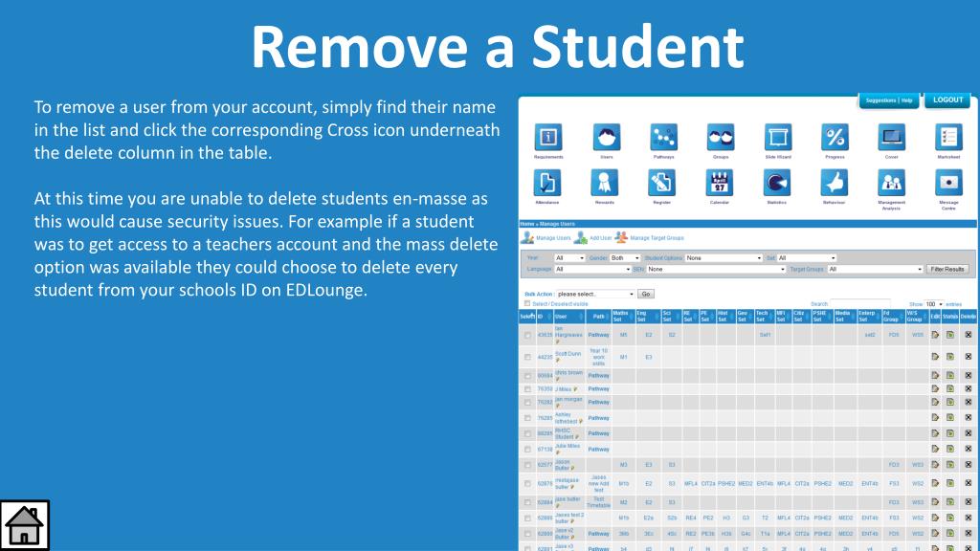
Task: Open the Groups module icon
Action: (x=721, y=137)
